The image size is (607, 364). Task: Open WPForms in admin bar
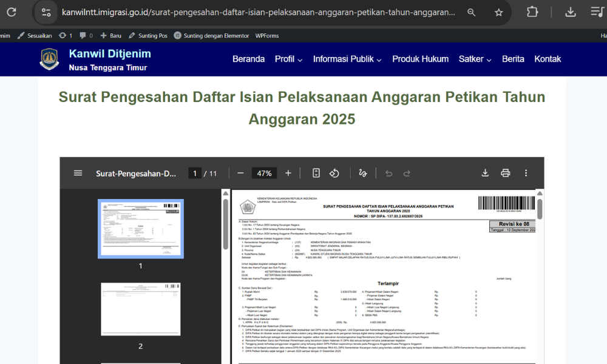(x=266, y=36)
